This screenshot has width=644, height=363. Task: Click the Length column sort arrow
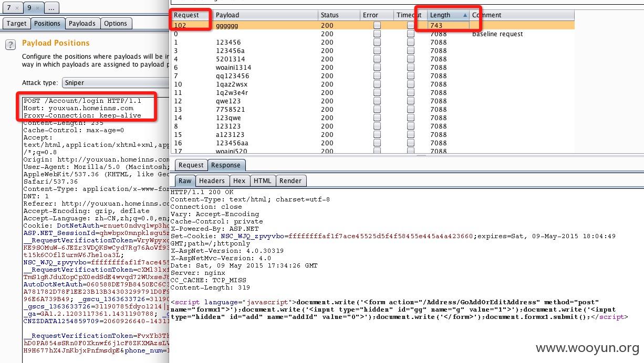(x=465, y=15)
